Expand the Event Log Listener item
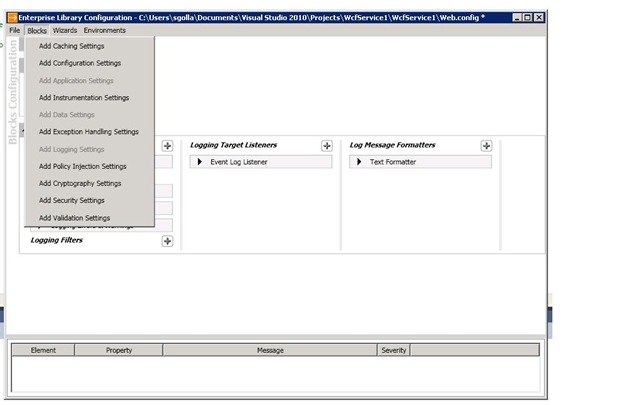This screenshot has height=405, width=640. [200, 162]
